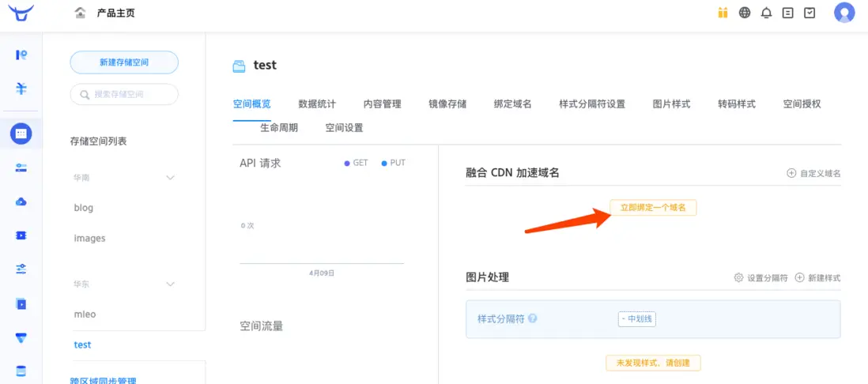Open the notification bell

click(x=766, y=13)
